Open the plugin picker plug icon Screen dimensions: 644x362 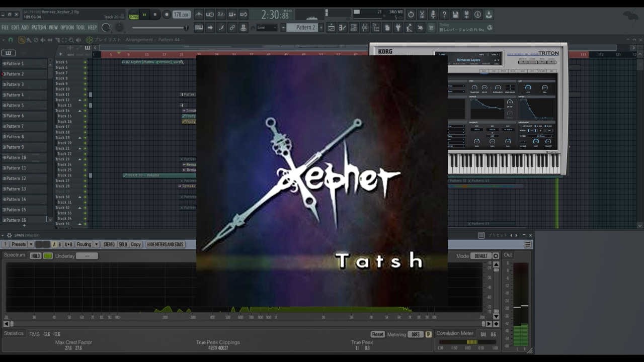tap(398, 28)
